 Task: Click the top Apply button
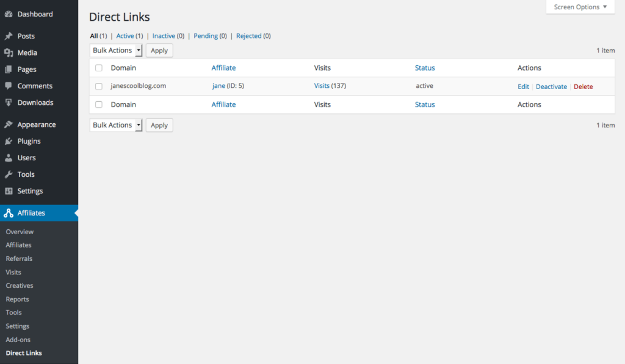159,51
